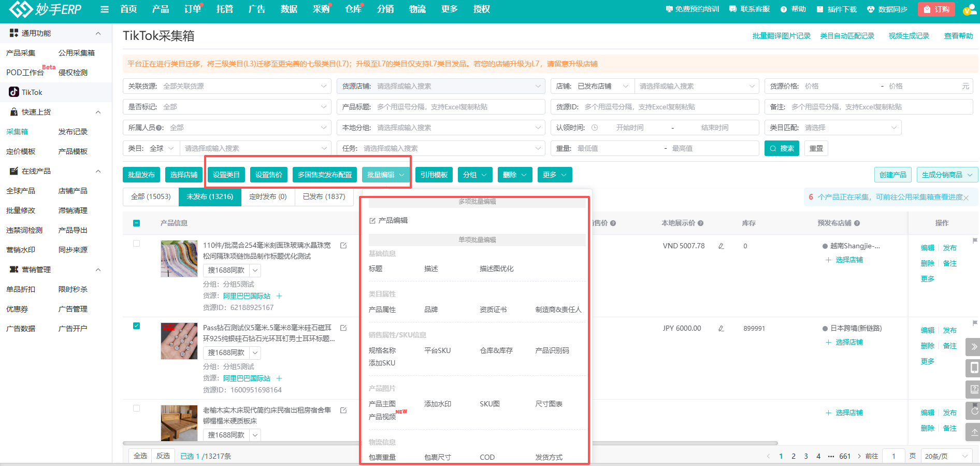This screenshot has width=980, height=466.
Task: Click the magnifier 搜索 button
Action: coord(782,148)
